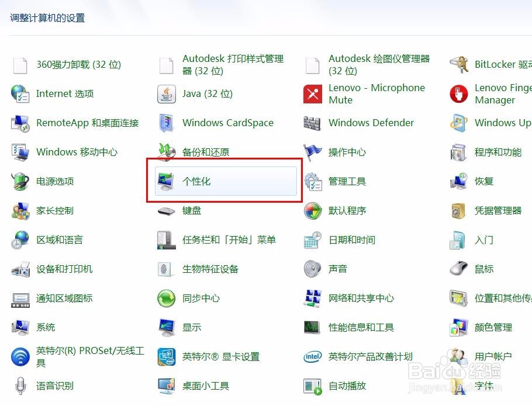Open the Windows Defender text link
The image size is (532, 406).
tap(371, 123)
